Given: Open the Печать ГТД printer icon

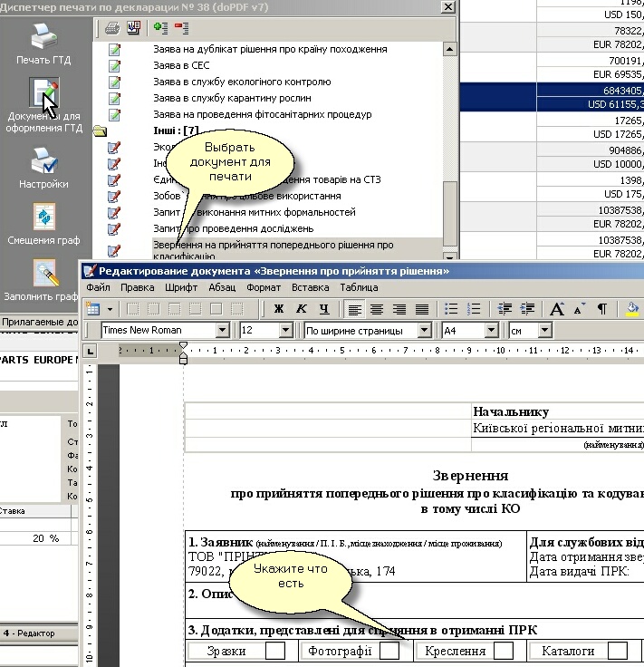Looking at the screenshot, I should pos(43,38).
